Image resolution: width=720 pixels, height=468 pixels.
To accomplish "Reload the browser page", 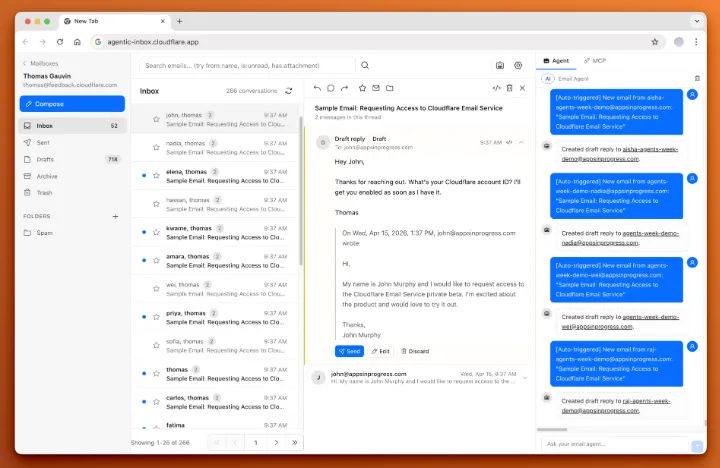I will 60,42.
